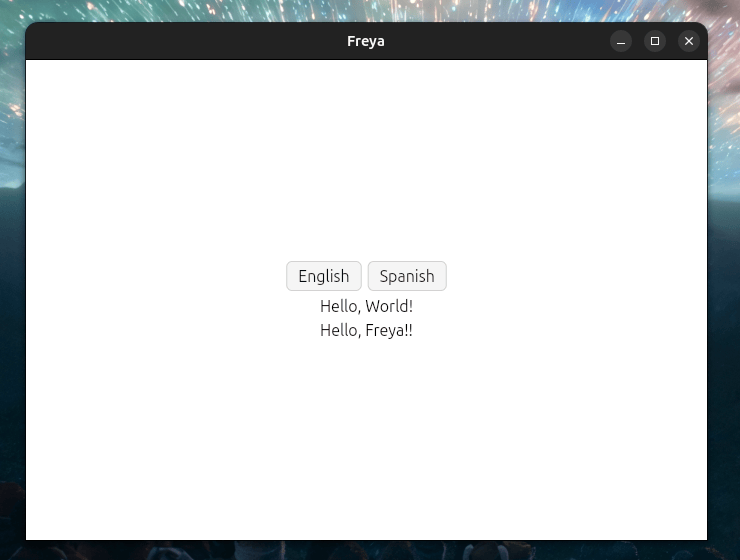Click desktop wallpaper below the Freya window
Screen dimensions: 740x560
[366, 551]
